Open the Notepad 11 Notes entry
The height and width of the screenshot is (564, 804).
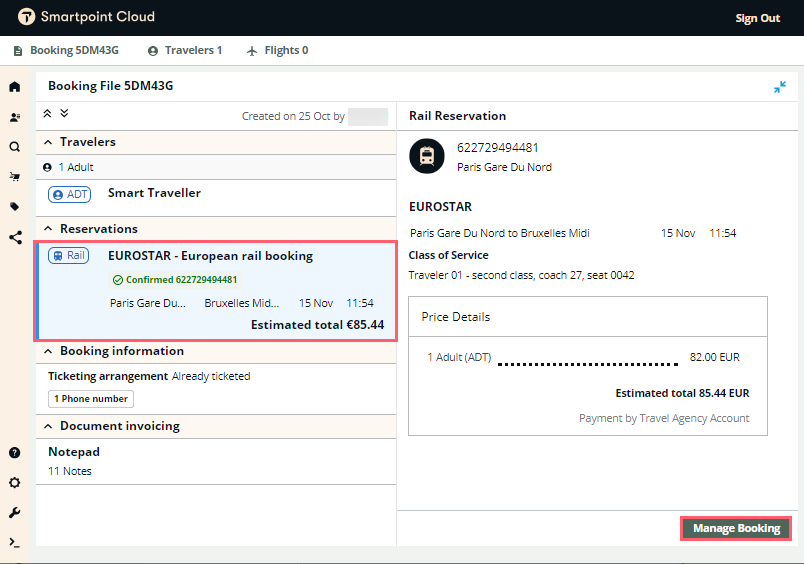coord(216,461)
